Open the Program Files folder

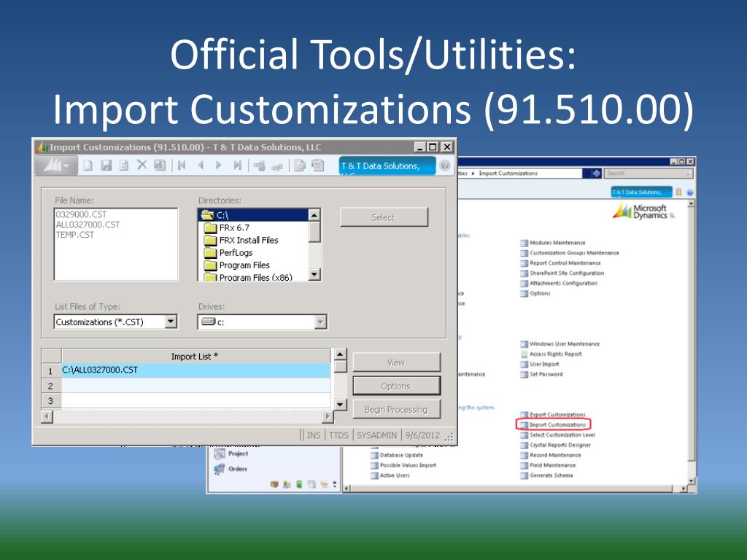click(x=237, y=265)
